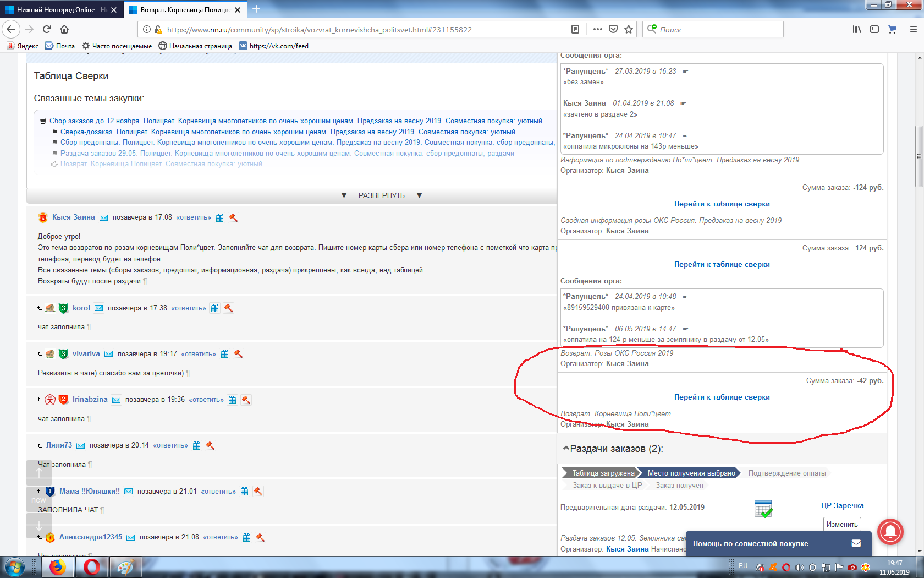Open Opera from the Windows taskbar

click(91, 567)
